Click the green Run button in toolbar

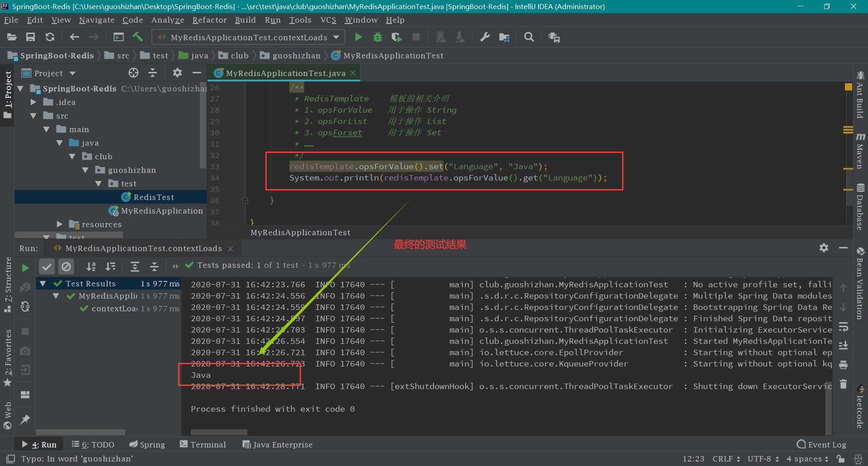click(359, 37)
